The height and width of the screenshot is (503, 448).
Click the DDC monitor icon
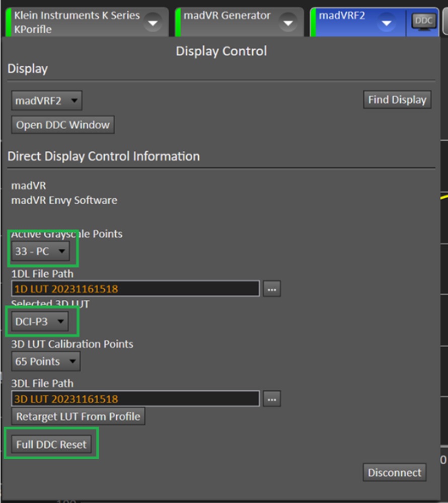(x=423, y=22)
